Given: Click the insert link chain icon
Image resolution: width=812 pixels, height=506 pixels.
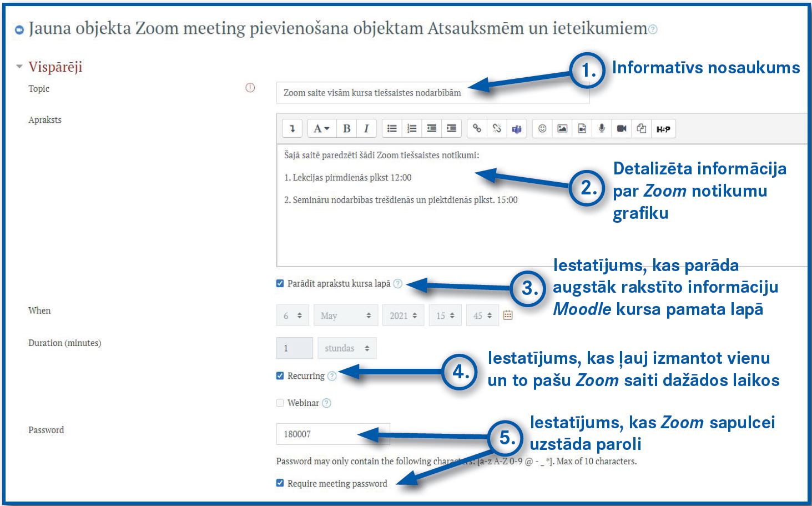Looking at the screenshot, I should point(477,129).
